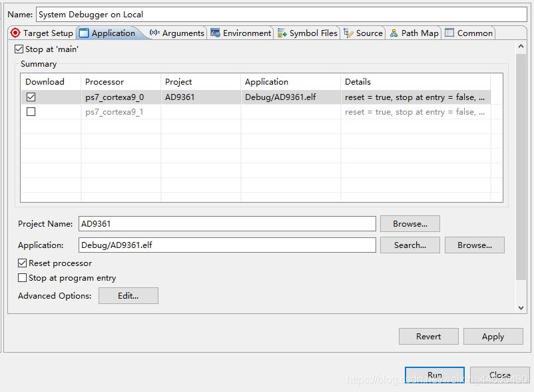This screenshot has height=392, width=534.
Task: Select the Application tab icon
Action: 84,33
